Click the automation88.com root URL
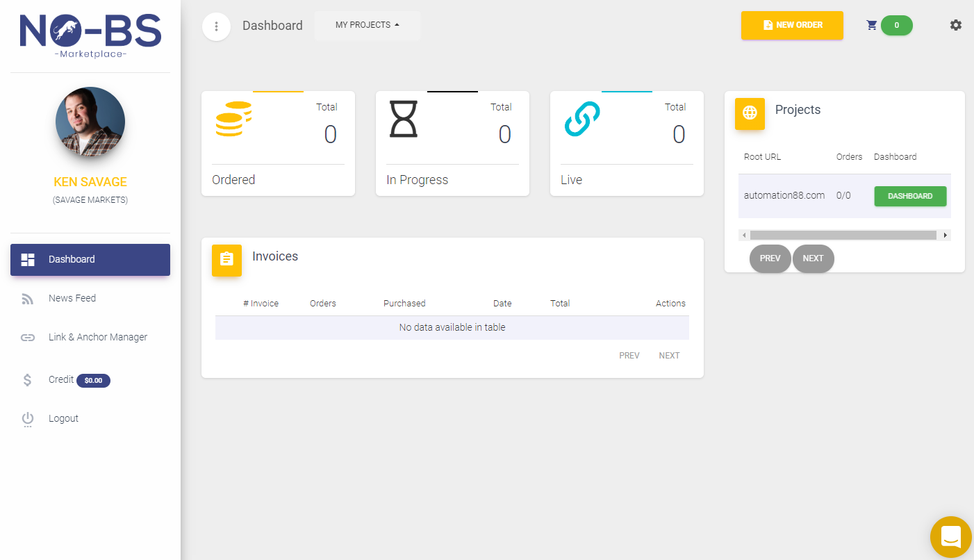The height and width of the screenshot is (560, 974). (784, 196)
